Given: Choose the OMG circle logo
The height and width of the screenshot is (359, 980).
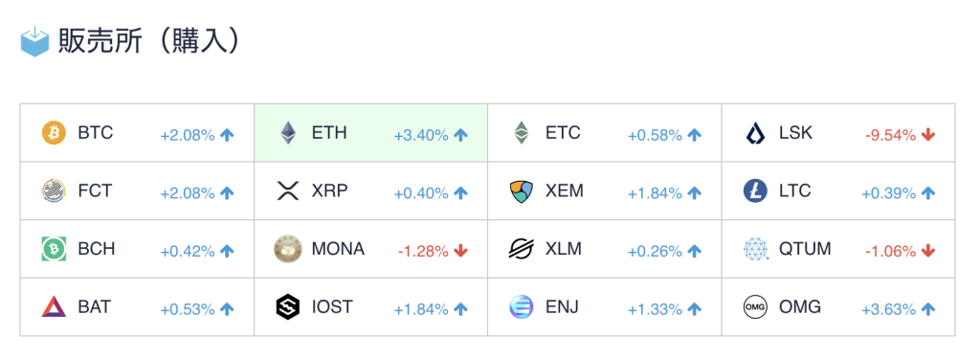Looking at the screenshot, I should 755,307.
